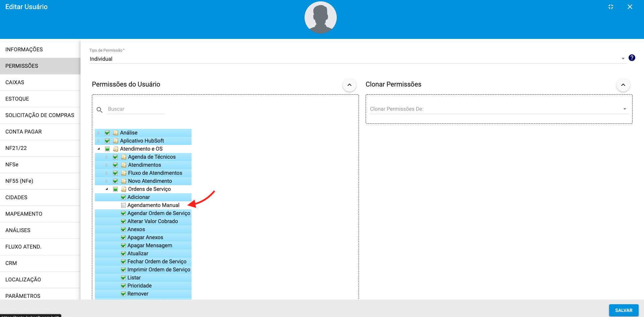644x317 pixels.
Task: Click the fullscreen collapse icon in header
Action: (x=611, y=7)
